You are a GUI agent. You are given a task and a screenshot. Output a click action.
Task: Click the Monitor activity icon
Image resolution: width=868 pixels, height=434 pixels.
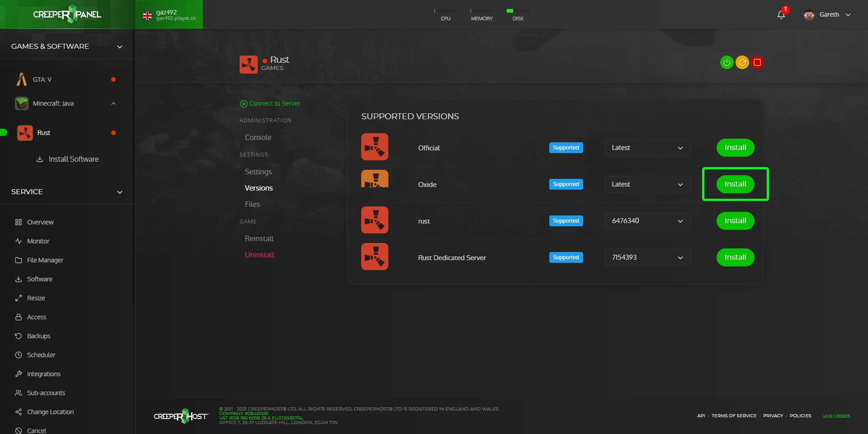click(19, 241)
